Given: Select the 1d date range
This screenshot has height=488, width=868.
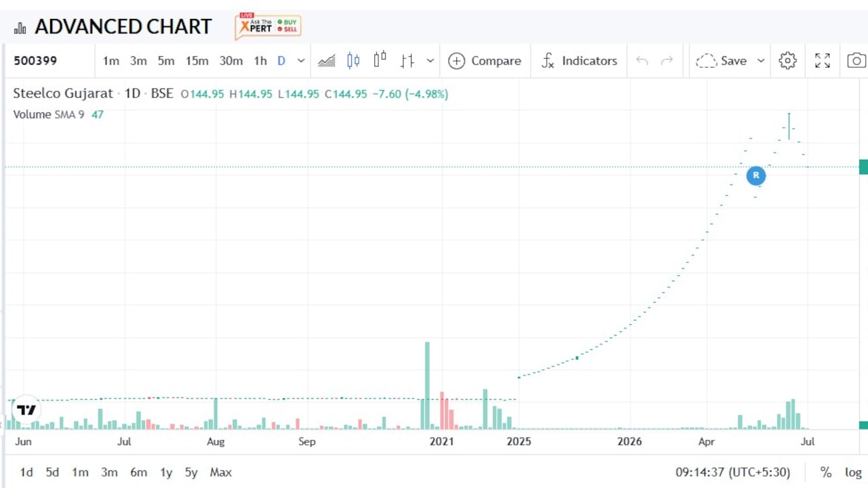Looking at the screenshot, I should 26,472.
